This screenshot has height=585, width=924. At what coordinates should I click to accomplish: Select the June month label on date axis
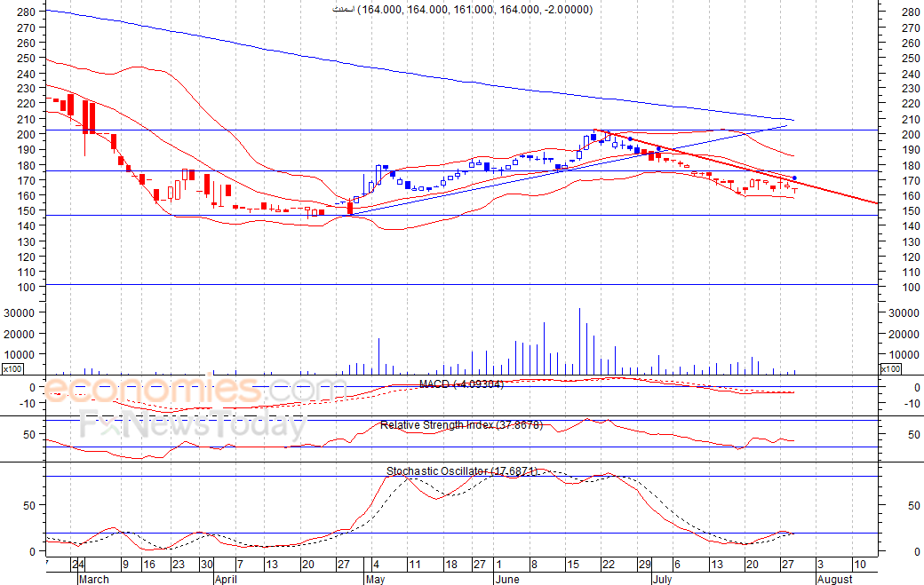click(x=507, y=579)
